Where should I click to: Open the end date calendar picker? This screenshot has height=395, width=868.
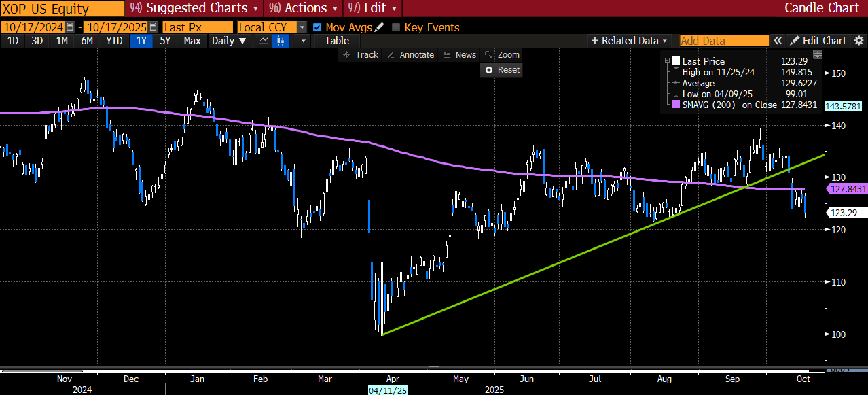click(152, 27)
